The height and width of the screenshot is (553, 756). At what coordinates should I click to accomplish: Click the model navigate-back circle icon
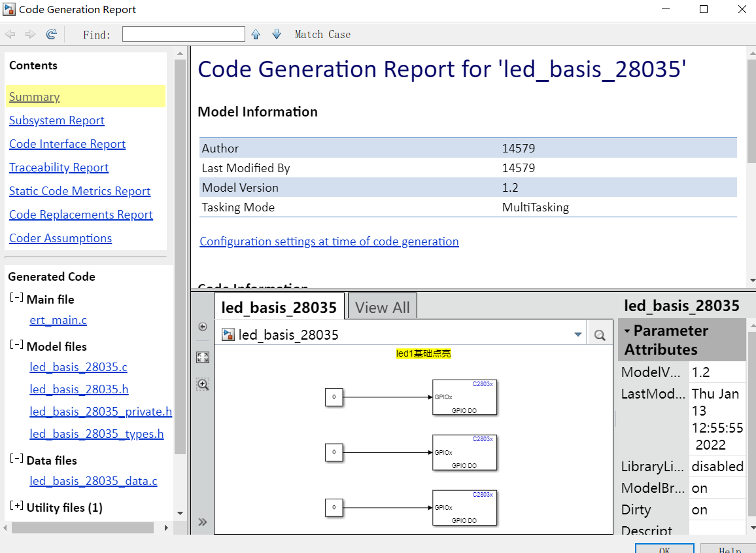(203, 327)
